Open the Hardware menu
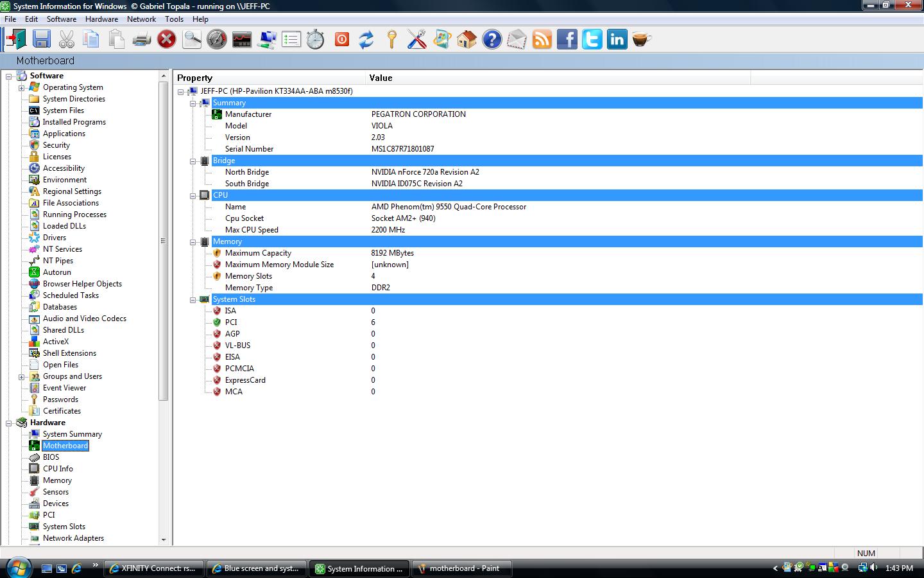924x578 pixels. coord(101,19)
